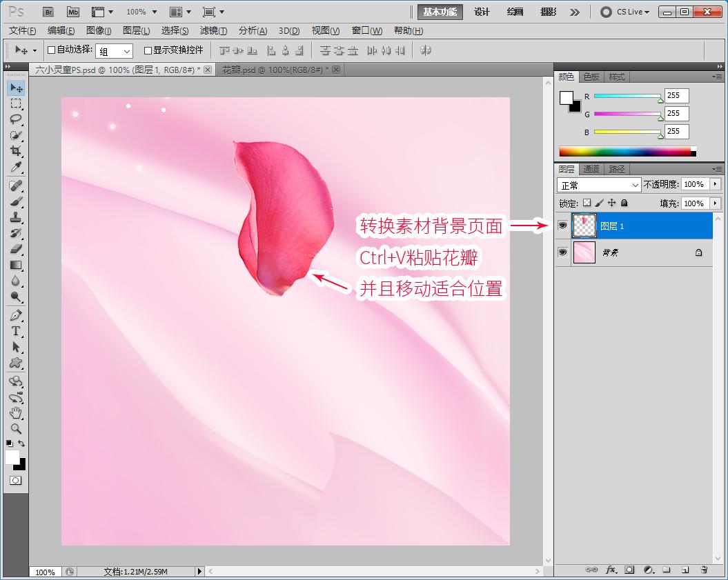
Task: Toggle lock position
Action: (x=612, y=203)
